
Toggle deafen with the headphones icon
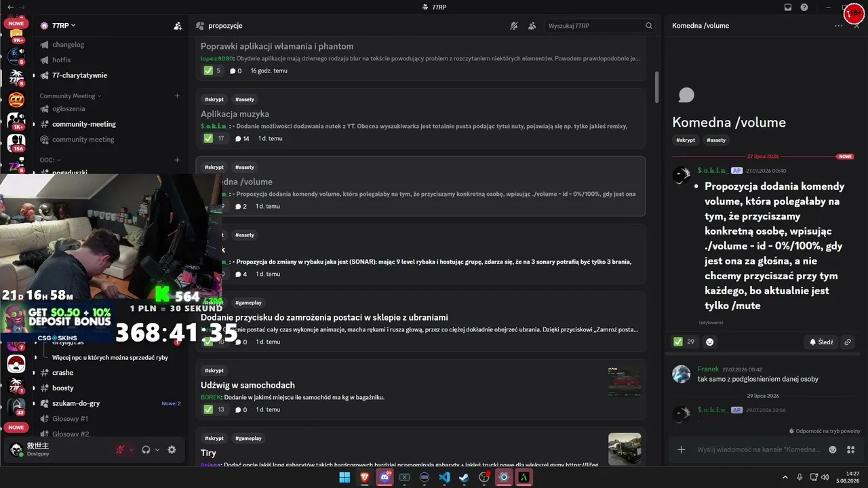(x=146, y=449)
